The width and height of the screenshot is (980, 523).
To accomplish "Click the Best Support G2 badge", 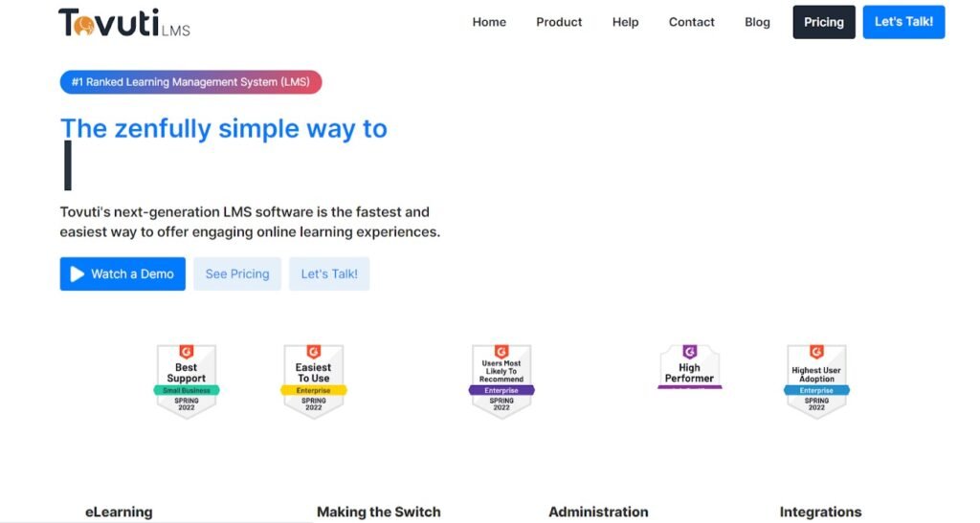I will point(187,381).
